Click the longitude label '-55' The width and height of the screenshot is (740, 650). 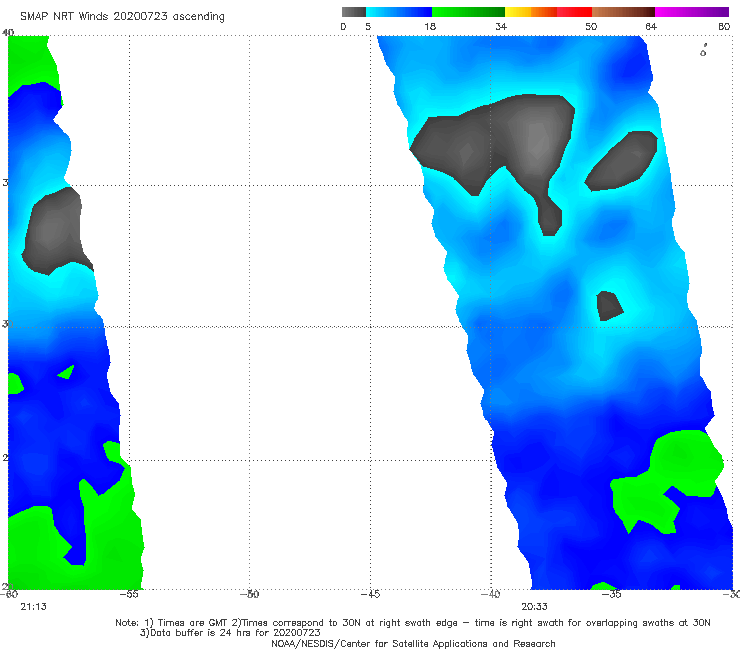(x=129, y=594)
